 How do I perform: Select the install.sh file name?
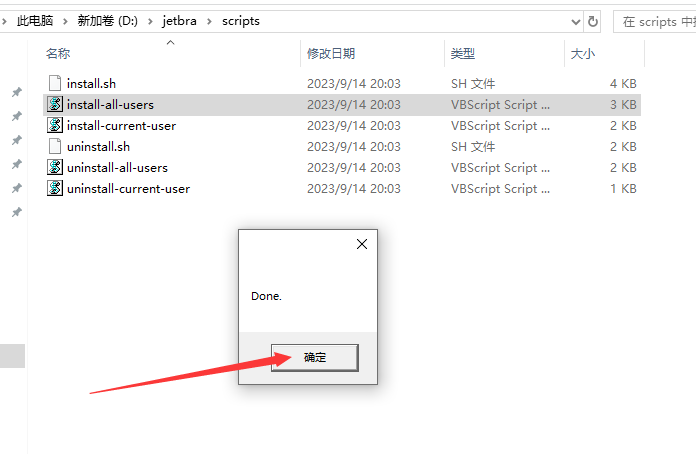point(91,83)
